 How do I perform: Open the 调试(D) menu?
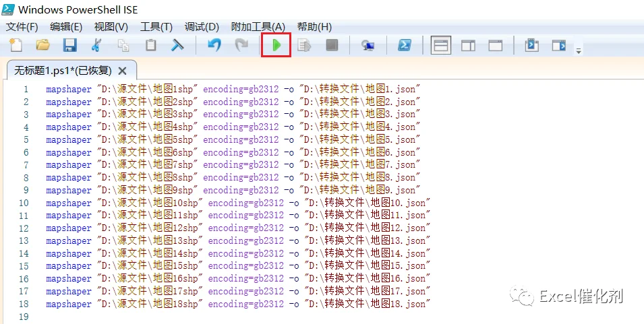coord(201,27)
